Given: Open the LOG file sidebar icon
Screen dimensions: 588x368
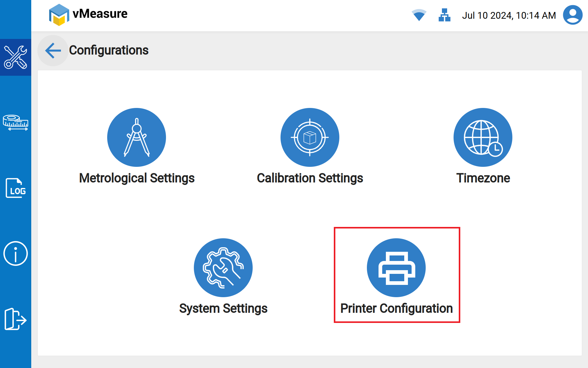Looking at the screenshot, I should click(x=15, y=188).
